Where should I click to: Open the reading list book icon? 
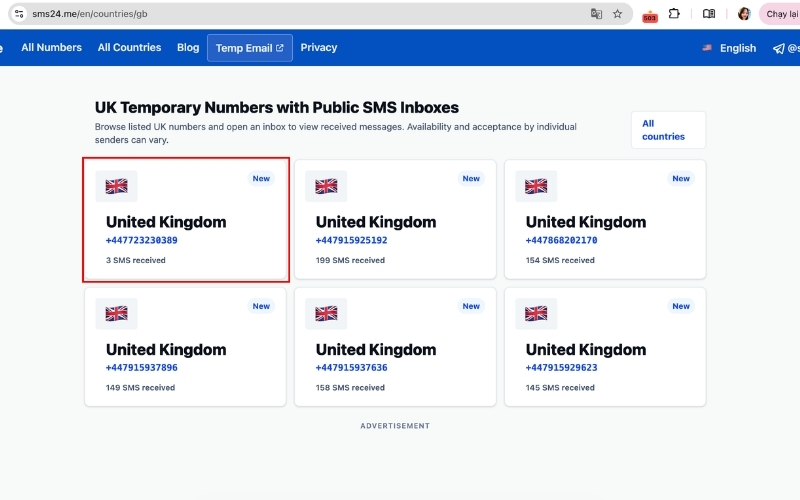(x=709, y=14)
